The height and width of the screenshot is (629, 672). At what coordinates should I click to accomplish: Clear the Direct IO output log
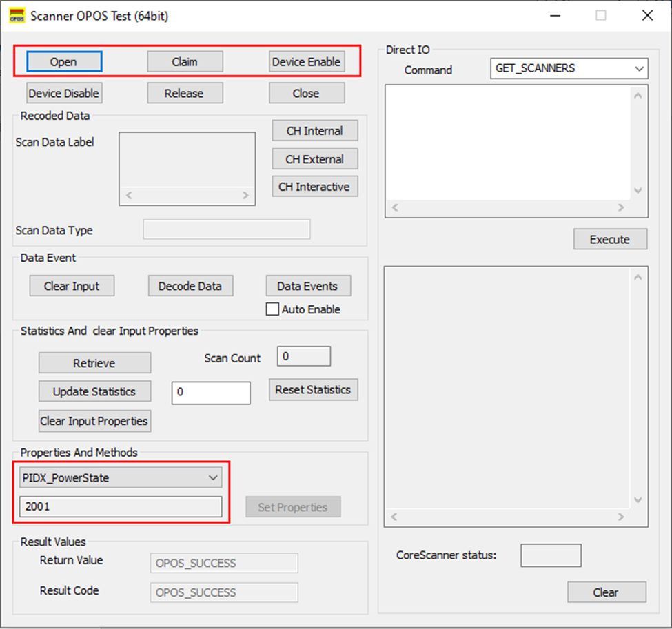click(x=607, y=592)
